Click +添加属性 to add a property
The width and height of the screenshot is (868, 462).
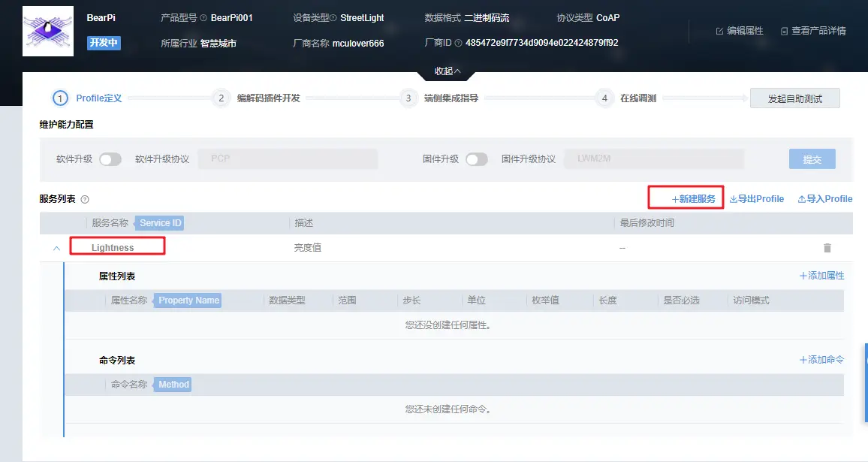tap(821, 275)
